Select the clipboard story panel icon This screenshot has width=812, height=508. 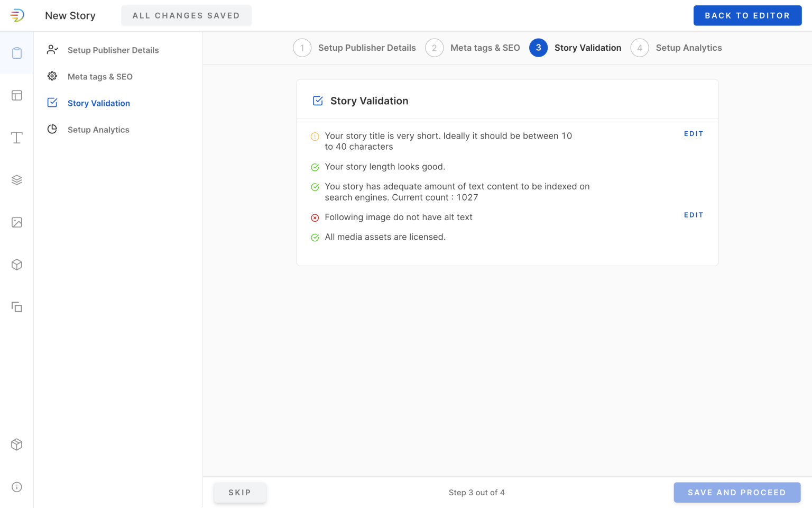tap(17, 53)
